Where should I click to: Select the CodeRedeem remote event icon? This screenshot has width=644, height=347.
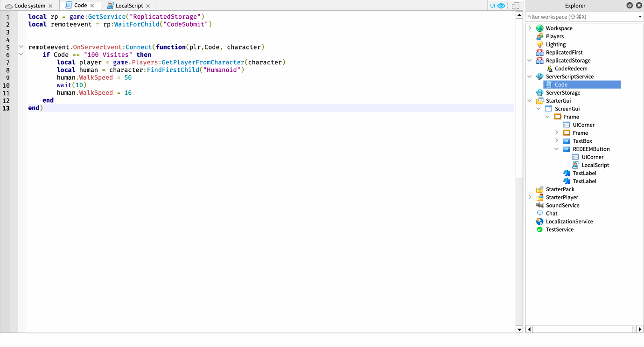click(549, 69)
